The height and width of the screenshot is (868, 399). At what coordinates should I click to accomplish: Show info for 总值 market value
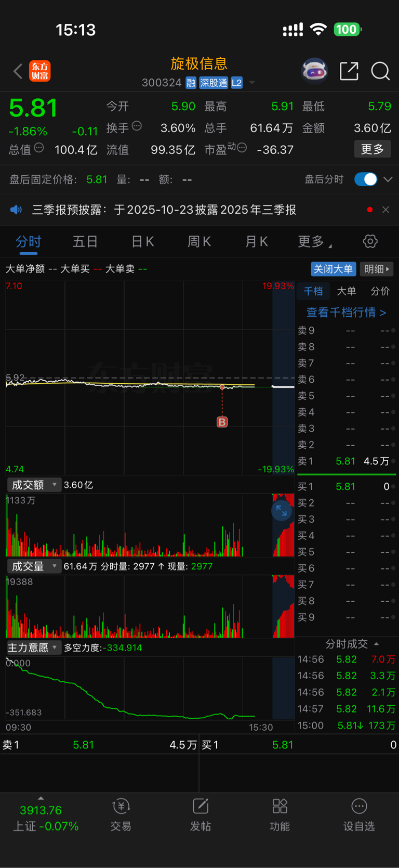point(39,148)
